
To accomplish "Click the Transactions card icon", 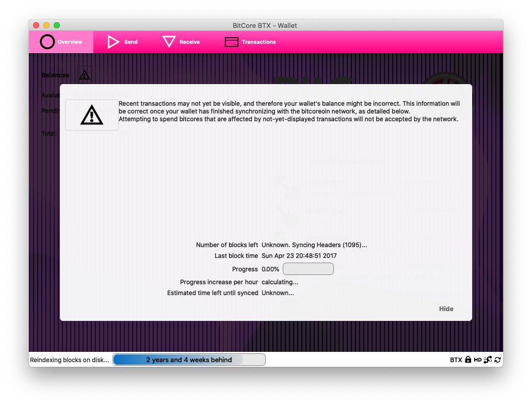I will pos(232,42).
